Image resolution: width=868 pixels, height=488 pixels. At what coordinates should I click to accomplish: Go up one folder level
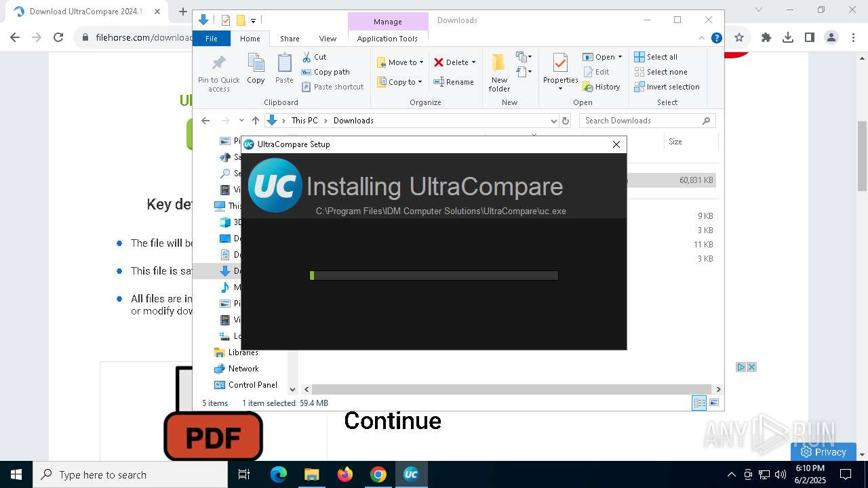click(x=255, y=121)
